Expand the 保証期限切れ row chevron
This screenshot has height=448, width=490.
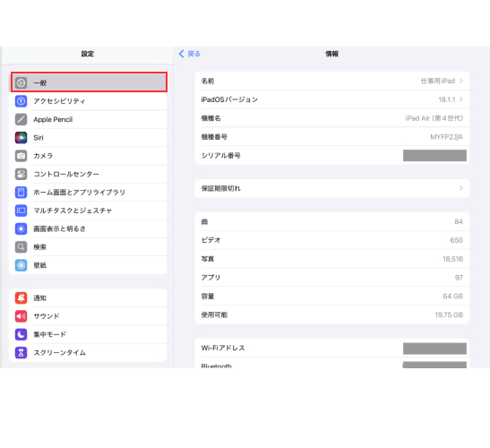(461, 188)
